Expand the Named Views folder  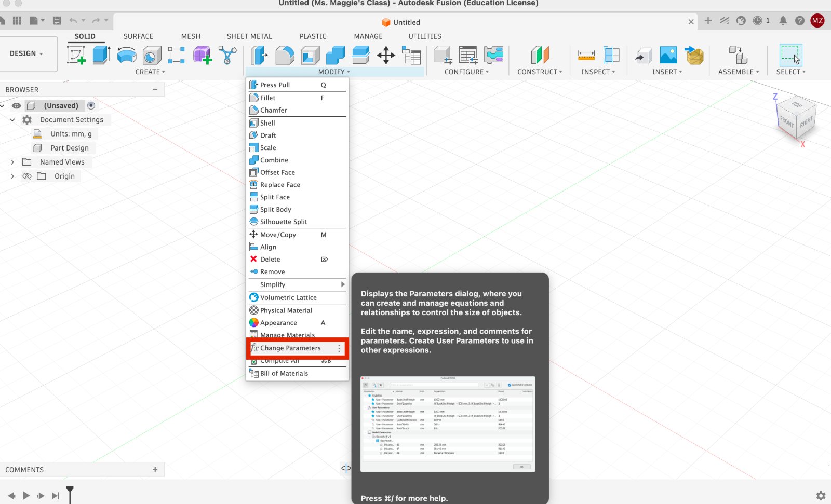(x=12, y=162)
